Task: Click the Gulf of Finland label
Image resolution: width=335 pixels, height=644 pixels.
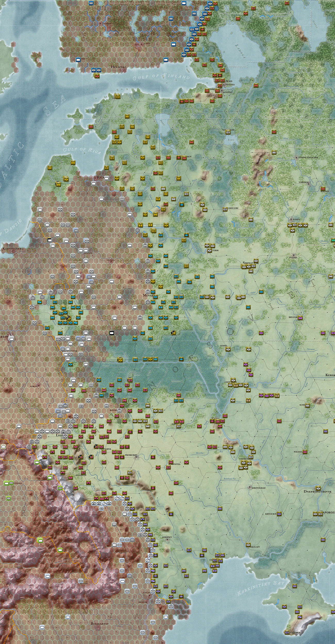Action: coord(161,76)
